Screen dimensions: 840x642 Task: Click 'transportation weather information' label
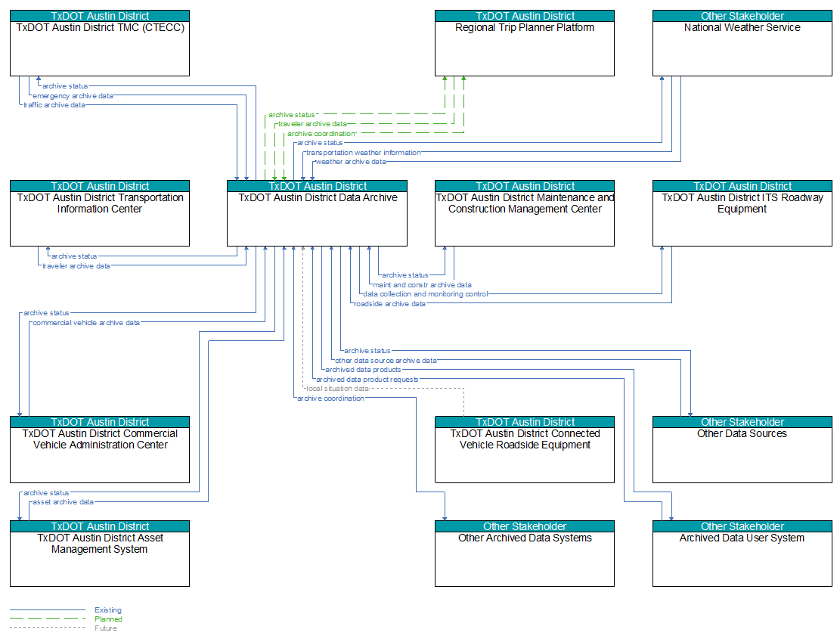click(x=364, y=153)
